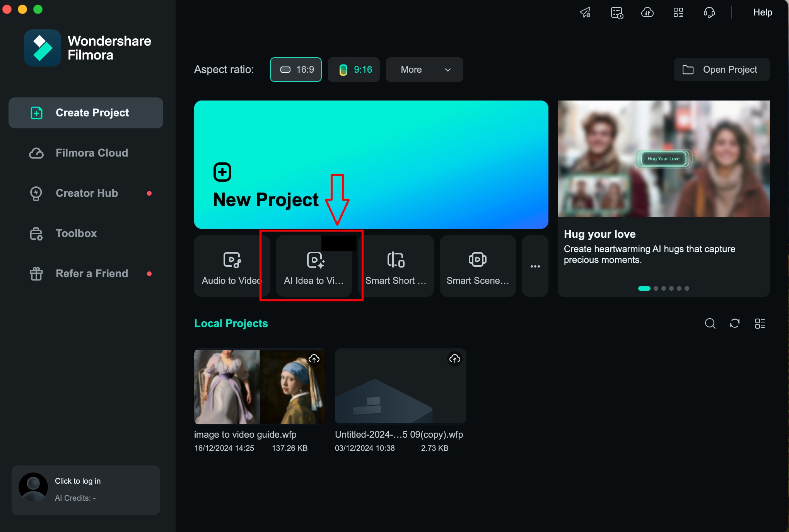This screenshot has height=532, width=789.
Task: Click the cloud download icon in top bar
Action: pos(647,13)
